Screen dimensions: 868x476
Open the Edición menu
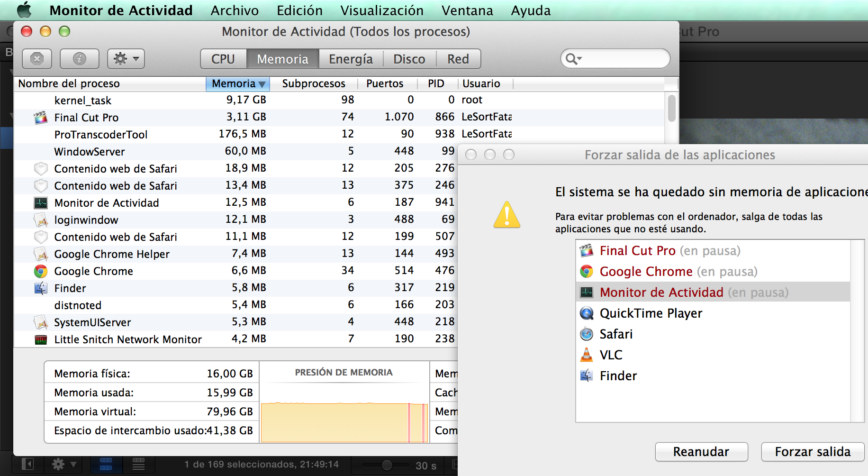(x=299, y=10)
